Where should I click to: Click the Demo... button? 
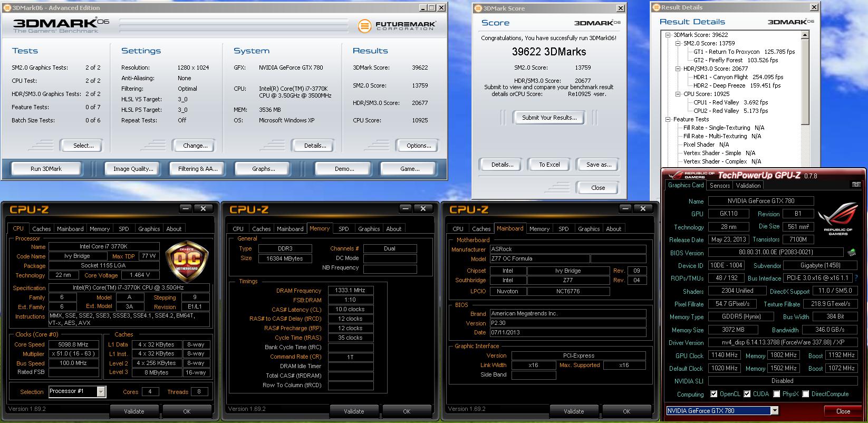[x=344, y=169]
